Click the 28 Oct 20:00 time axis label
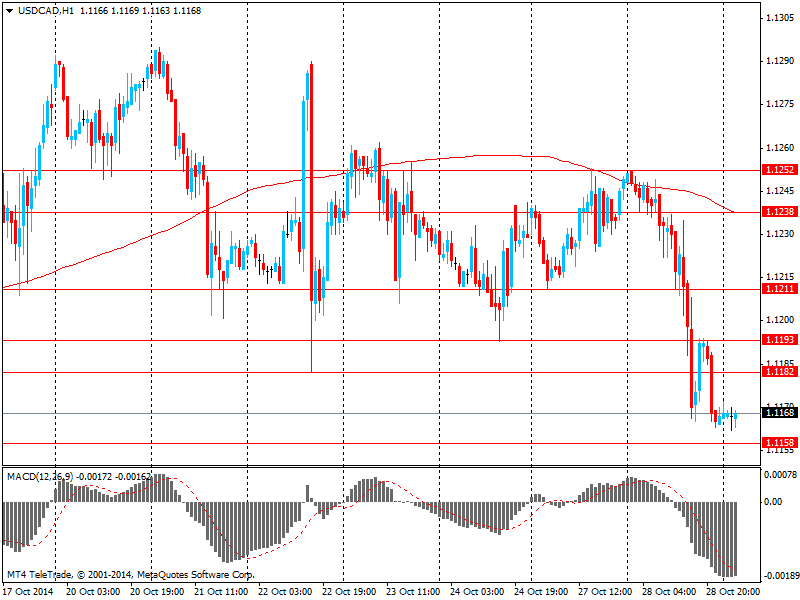The image size is (800, 600). [x=734, y=592]
